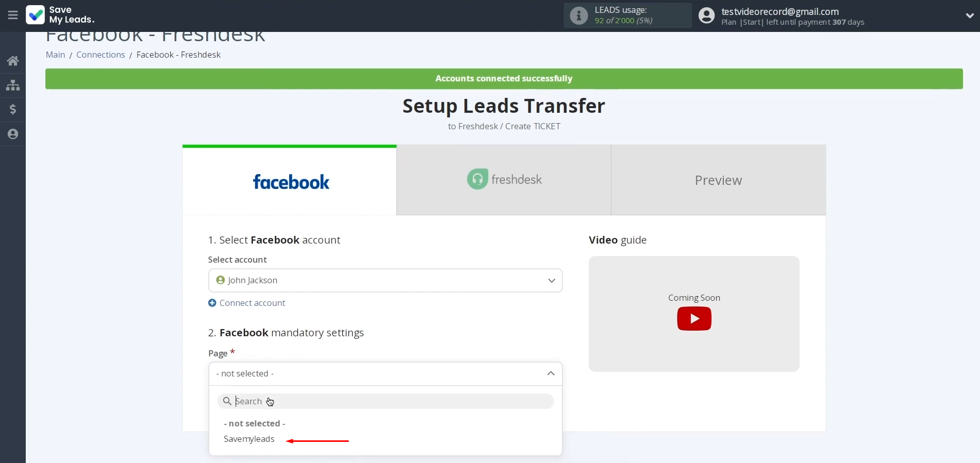Click the search magnifier icon in dropdown
The width and height of the screenshot is (980, 463).
(x=227, y=401)
